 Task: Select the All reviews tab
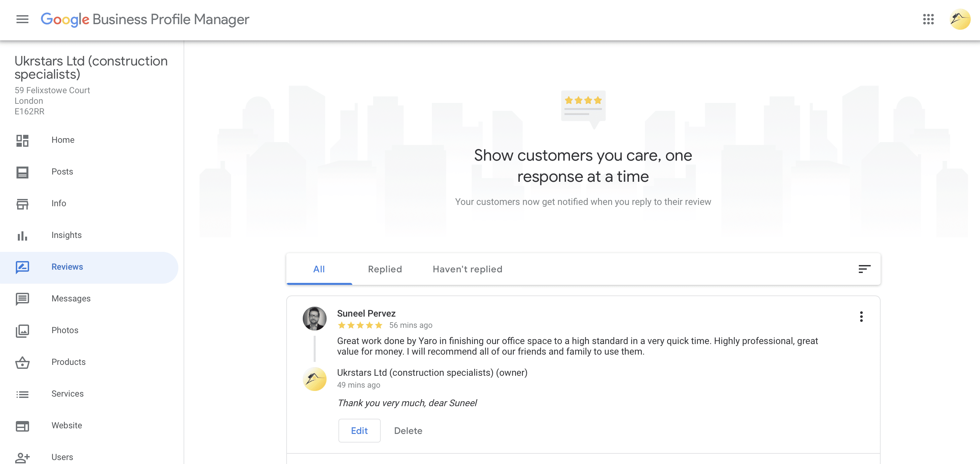(x=319, y=269)
